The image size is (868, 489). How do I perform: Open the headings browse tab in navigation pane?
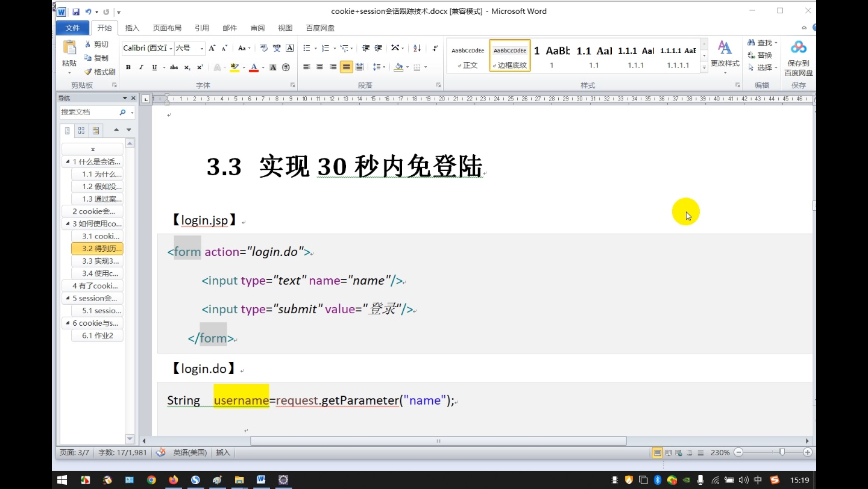[67, 130]
